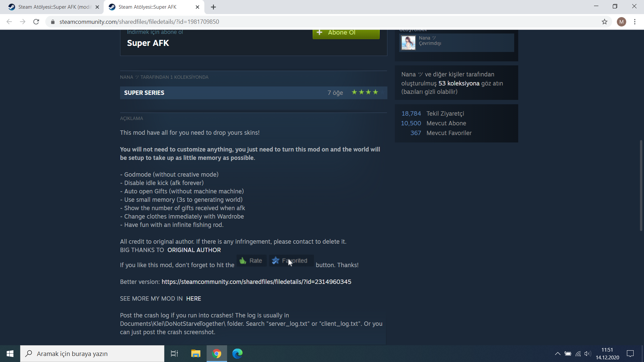644x362 pixels.
Task: Click the Rate thumbs-up image
Action: [251, 261]
